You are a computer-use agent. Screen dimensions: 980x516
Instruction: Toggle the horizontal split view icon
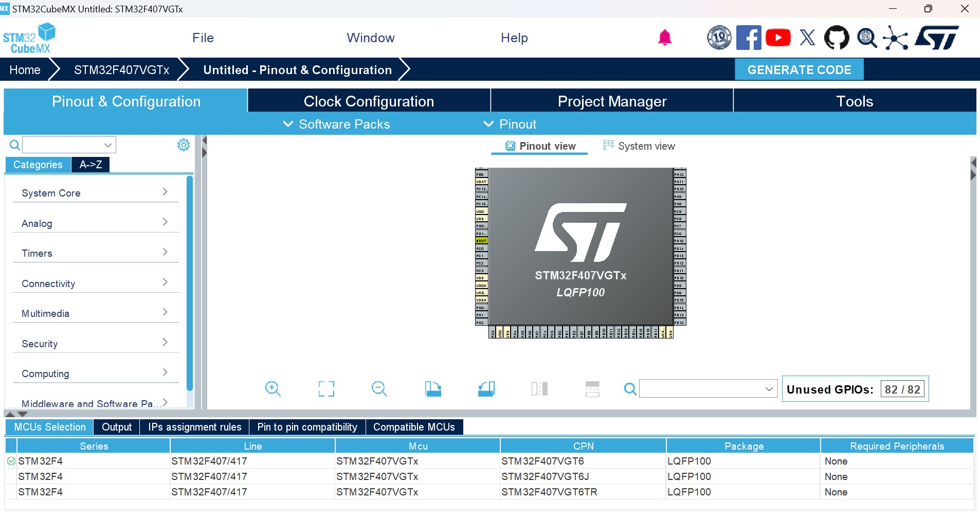click(x=592, y=389)
